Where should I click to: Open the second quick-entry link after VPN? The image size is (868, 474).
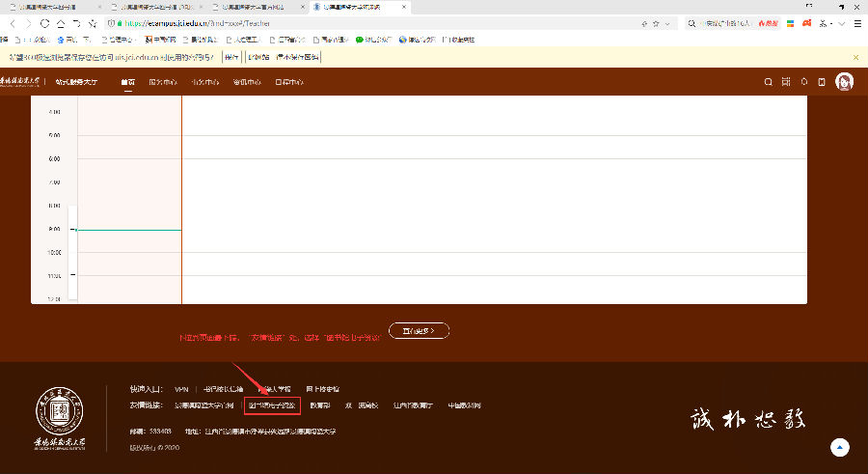(223, 389)
